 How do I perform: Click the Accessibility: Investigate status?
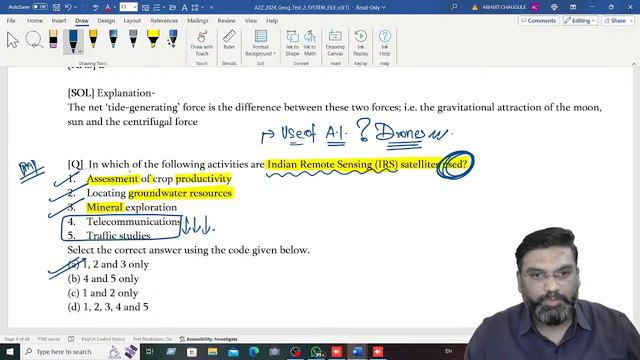click(x=208, y=339)
